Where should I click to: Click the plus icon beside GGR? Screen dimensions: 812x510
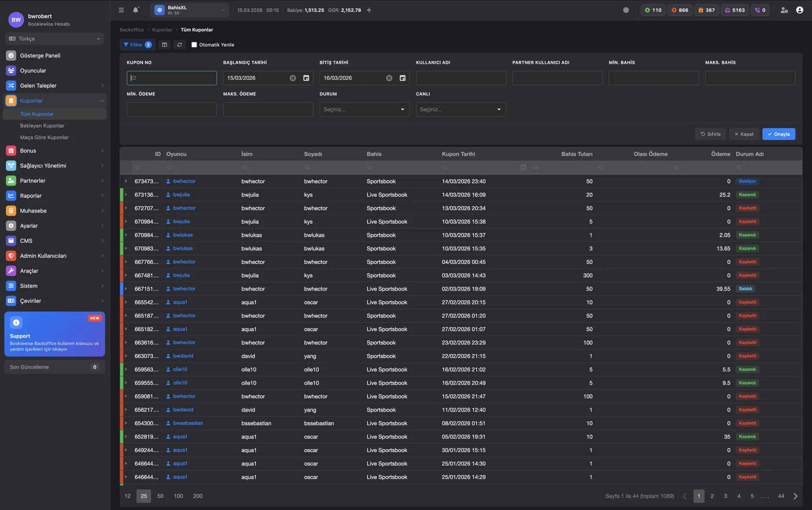pyautogui.click(x=369, y=10)
